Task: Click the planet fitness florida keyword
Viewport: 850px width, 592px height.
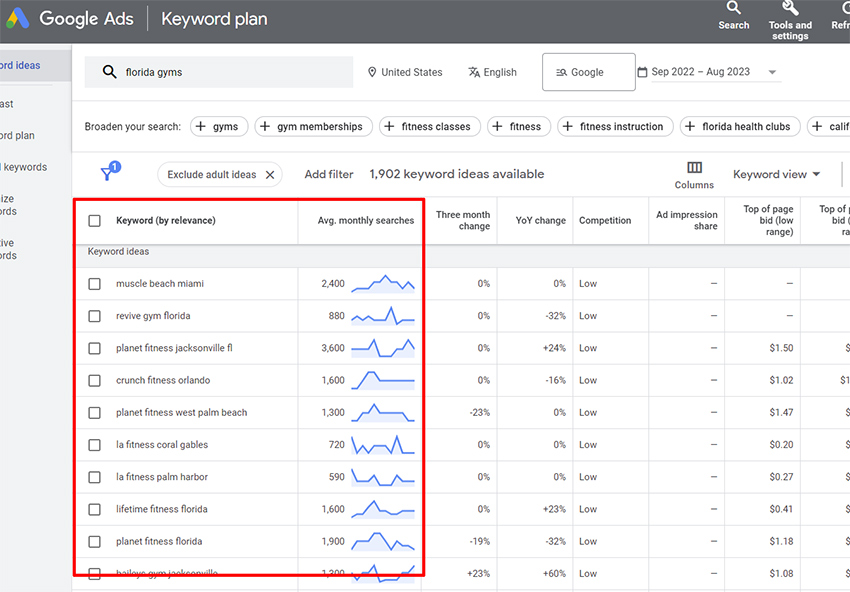Action: (159, 542)
